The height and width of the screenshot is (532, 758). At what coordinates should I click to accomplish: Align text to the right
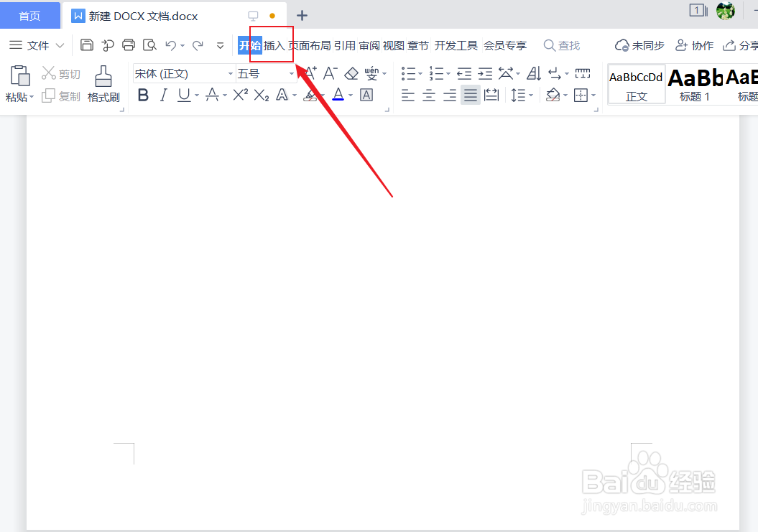(450, 95)
